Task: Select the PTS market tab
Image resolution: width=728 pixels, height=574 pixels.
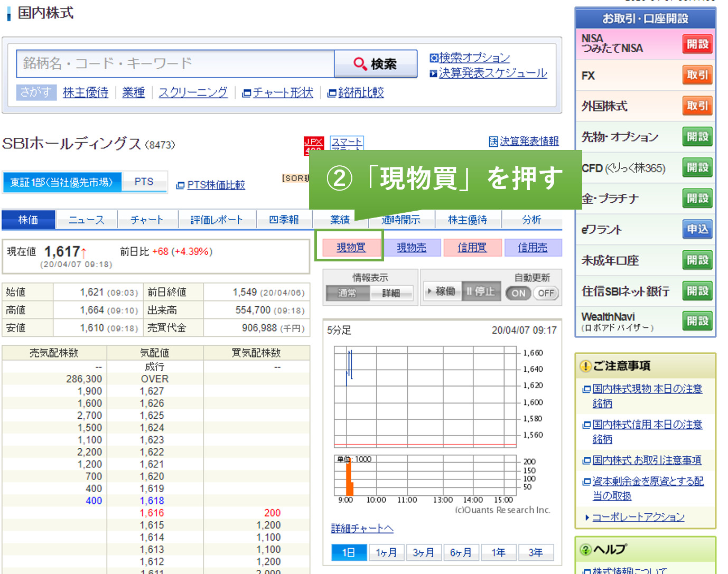Action: click(x=144, y=182)
